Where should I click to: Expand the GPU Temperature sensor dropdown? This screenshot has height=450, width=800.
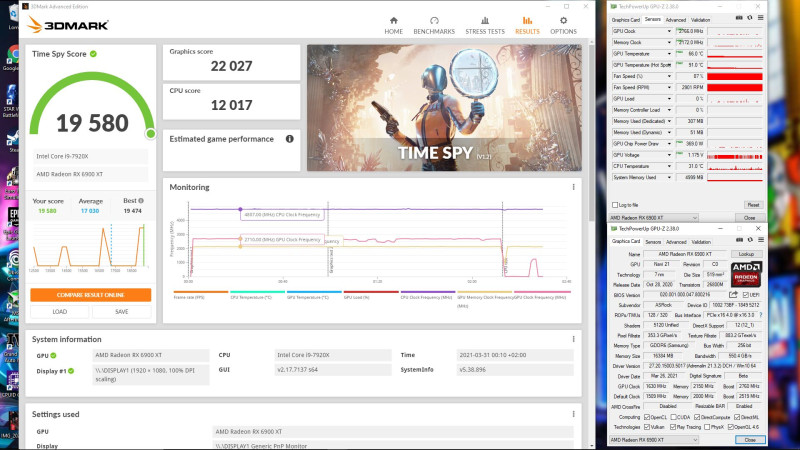[x=669, y=54]
